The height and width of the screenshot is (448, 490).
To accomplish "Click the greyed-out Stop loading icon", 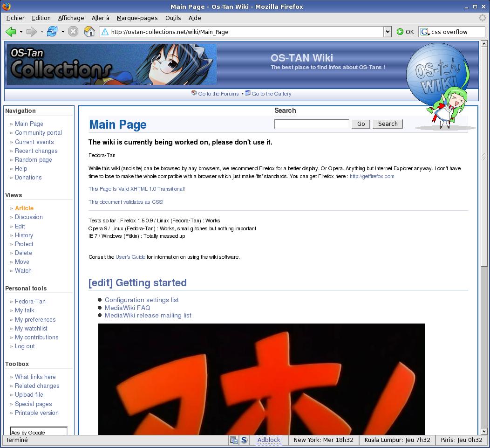I will 73,32.
